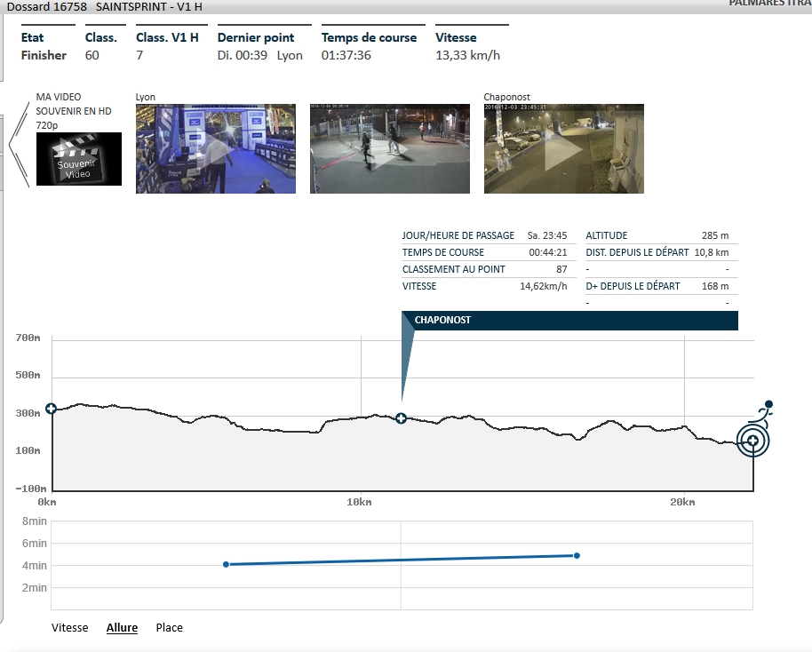
Task: Click the Vitesse column heading
Action: (x=456, y=38)
